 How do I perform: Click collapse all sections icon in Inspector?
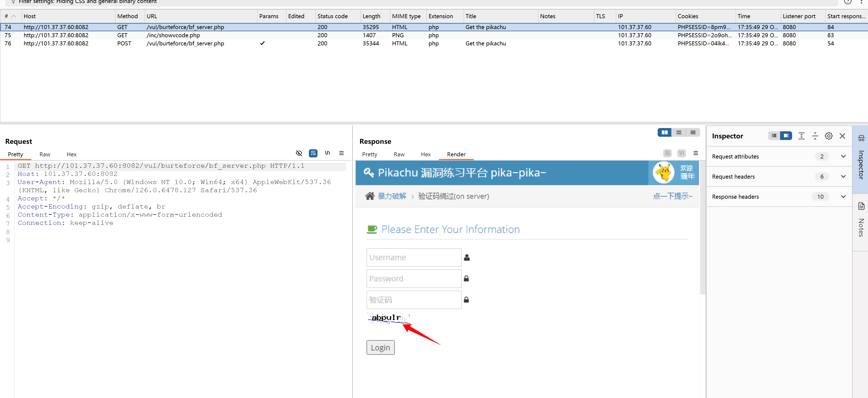coord(815,136)
